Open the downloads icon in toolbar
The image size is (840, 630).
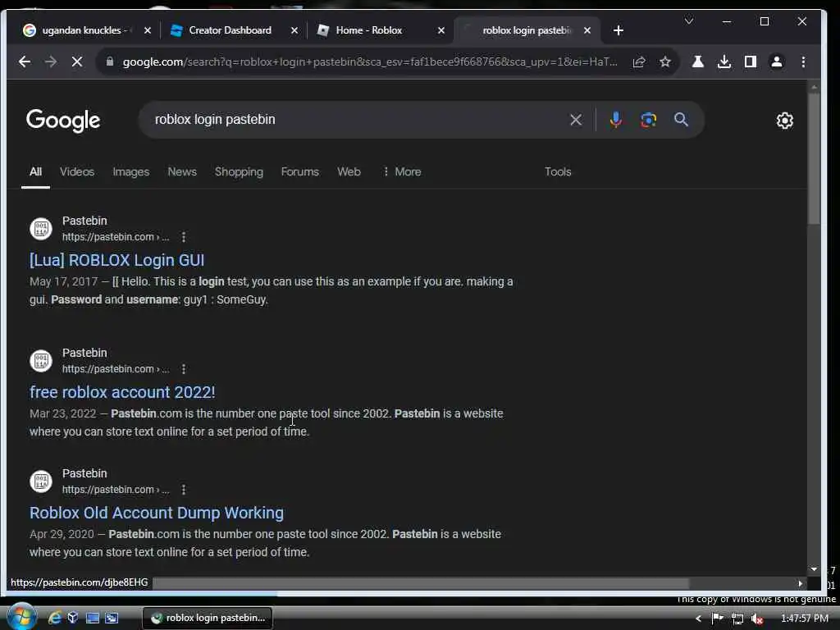pyautogui.click(x=724, y=62)
